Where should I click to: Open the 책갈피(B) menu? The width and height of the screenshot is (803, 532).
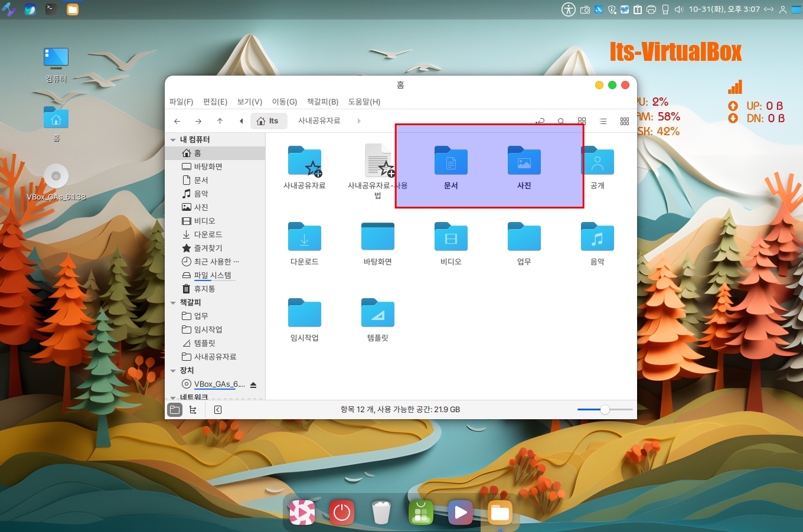point(322,102)
